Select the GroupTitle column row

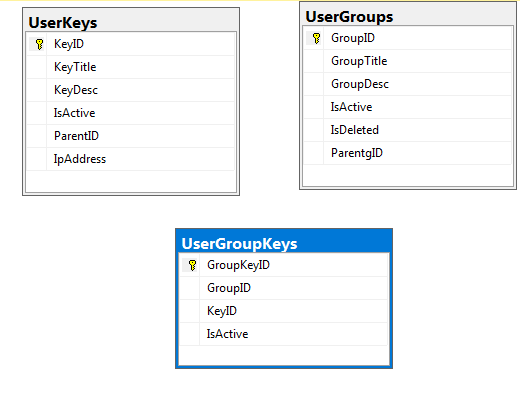408,61
